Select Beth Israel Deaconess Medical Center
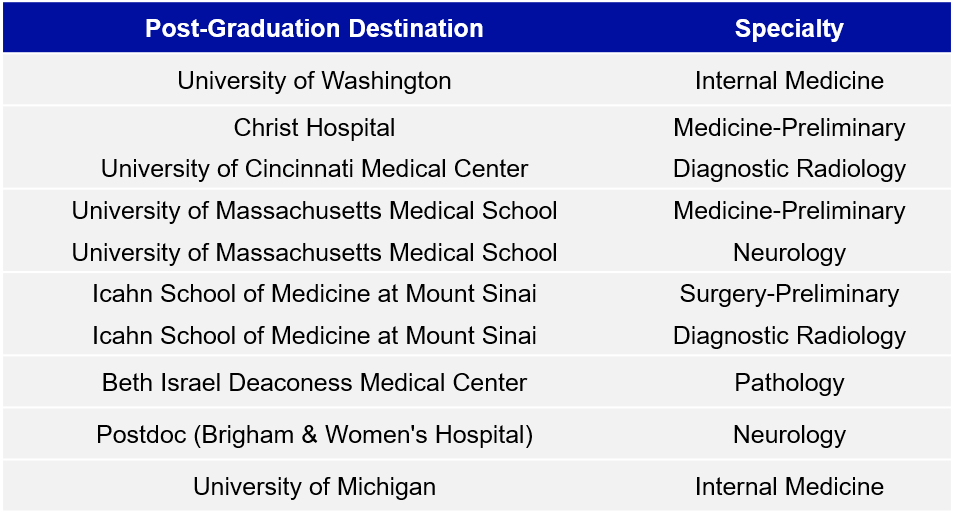 (314, 382)
